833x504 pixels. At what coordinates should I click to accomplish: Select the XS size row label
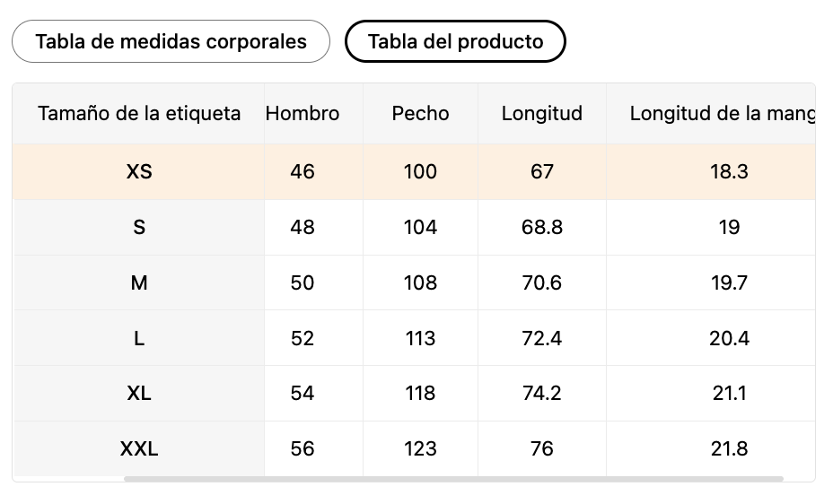(139, 171)
